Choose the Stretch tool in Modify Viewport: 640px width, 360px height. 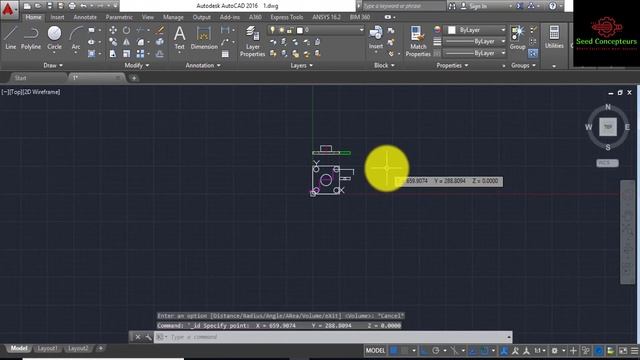point(113,53)
